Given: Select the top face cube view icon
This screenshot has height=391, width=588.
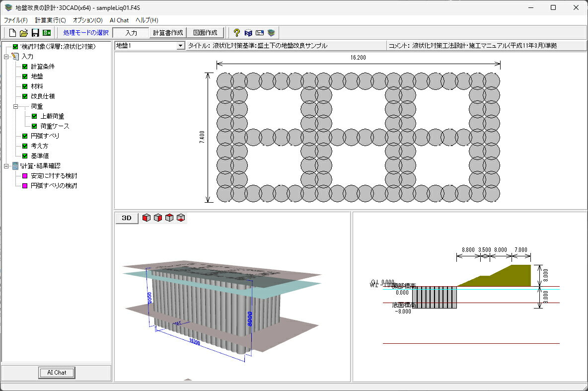Looking at the screenshot, I should coord(169,218).
